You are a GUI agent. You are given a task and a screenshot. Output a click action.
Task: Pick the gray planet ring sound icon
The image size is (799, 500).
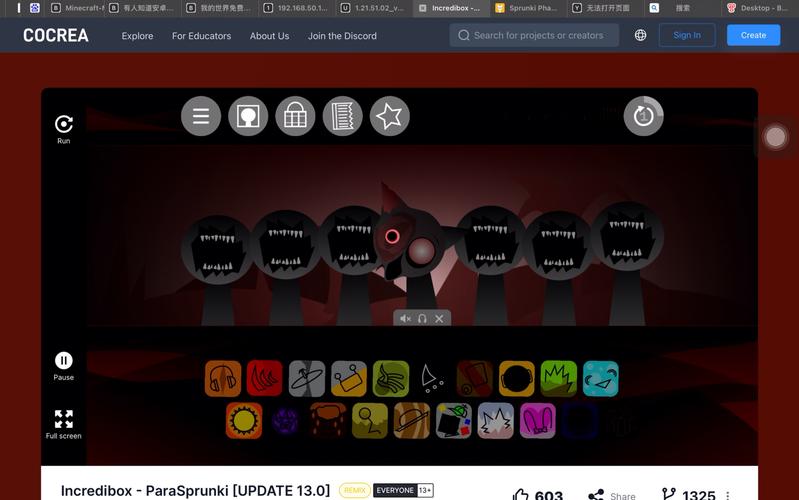click(x=307, y=379)
